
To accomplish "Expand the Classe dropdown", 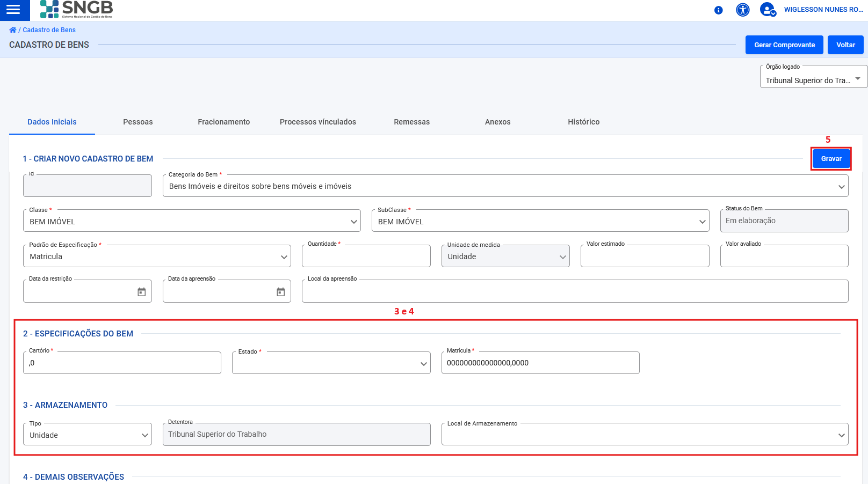I will (x=192, y=221).
